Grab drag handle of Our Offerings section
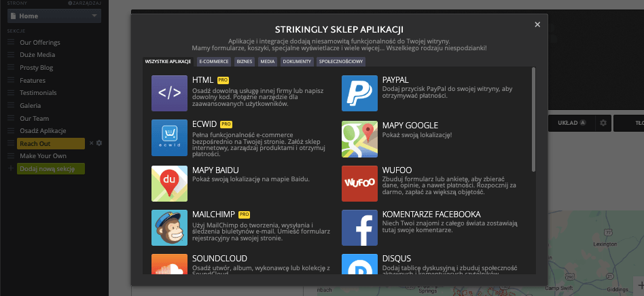 (x=11, y=42)
